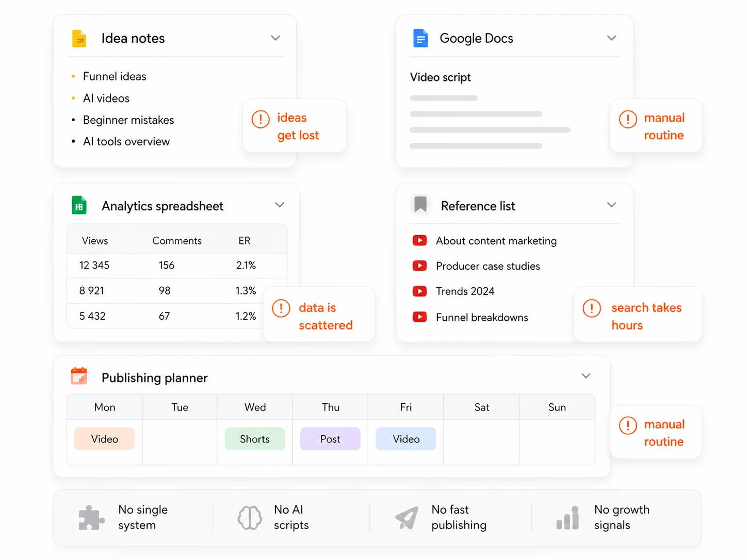Click the green Shorts tag on Wednesday
This screenshot has height=560, width=747.
254,439
